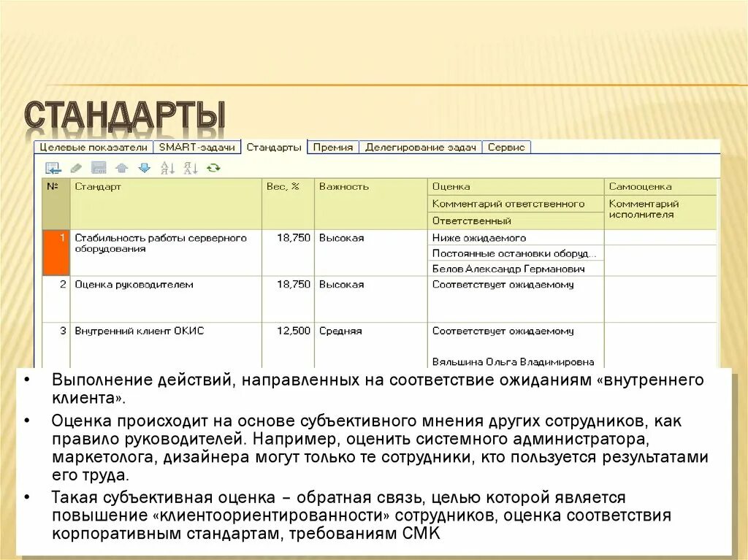The image size is (748, 560).
Task: Click the greyed save disk icon
Action: click(x=99, y=168)
